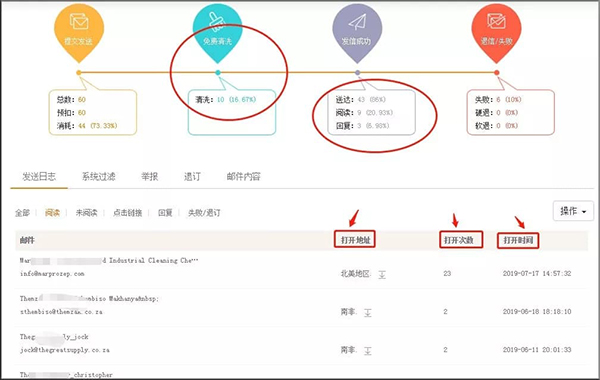Filter log by 失败/退订
Screen dimensions: 600x380
click(204, 213)
